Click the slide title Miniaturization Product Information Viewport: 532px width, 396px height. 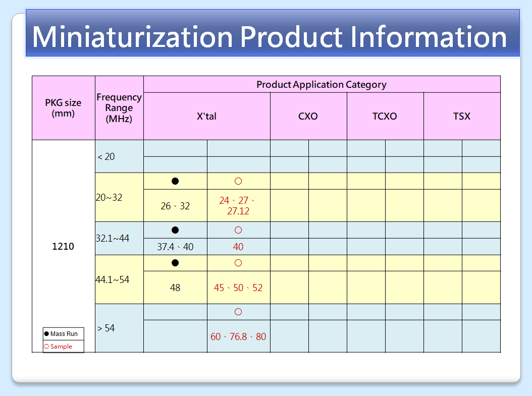pos(270,36)
